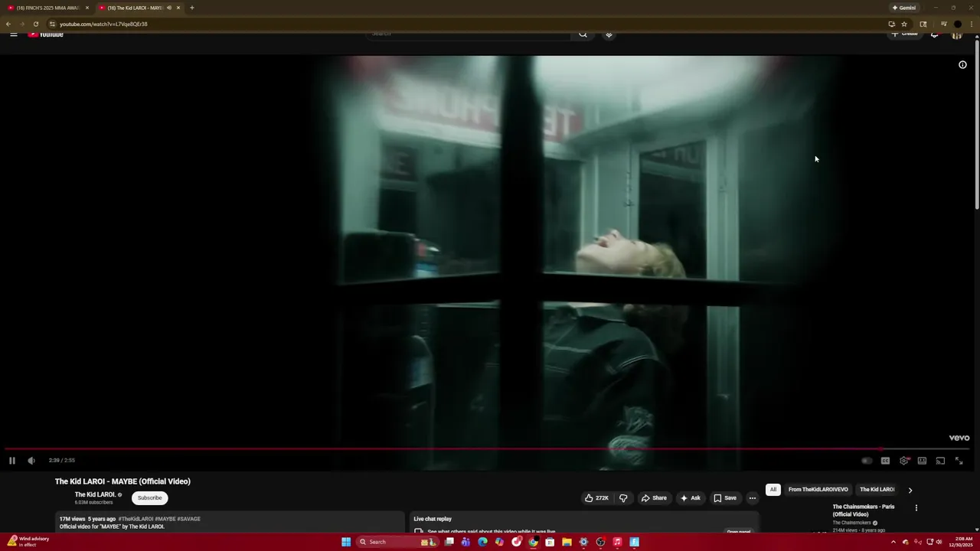Enter fullscreen mode on the player

(959, 461)
